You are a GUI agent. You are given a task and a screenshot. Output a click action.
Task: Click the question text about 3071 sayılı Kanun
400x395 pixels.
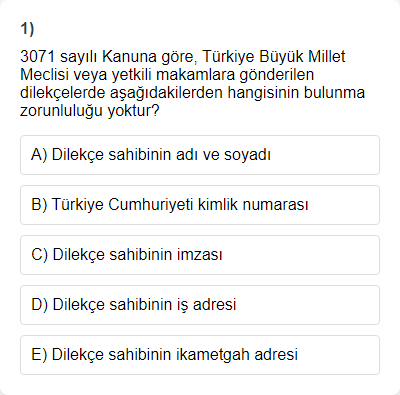pos(193,83)
